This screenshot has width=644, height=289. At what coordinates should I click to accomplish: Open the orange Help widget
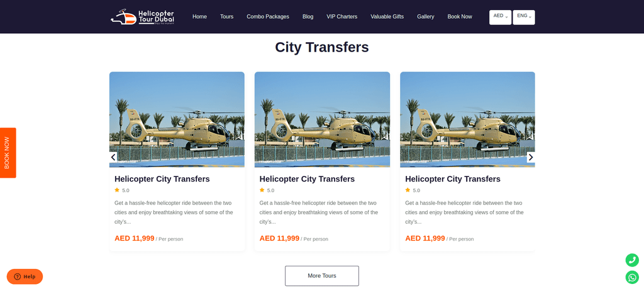point(25,276)
